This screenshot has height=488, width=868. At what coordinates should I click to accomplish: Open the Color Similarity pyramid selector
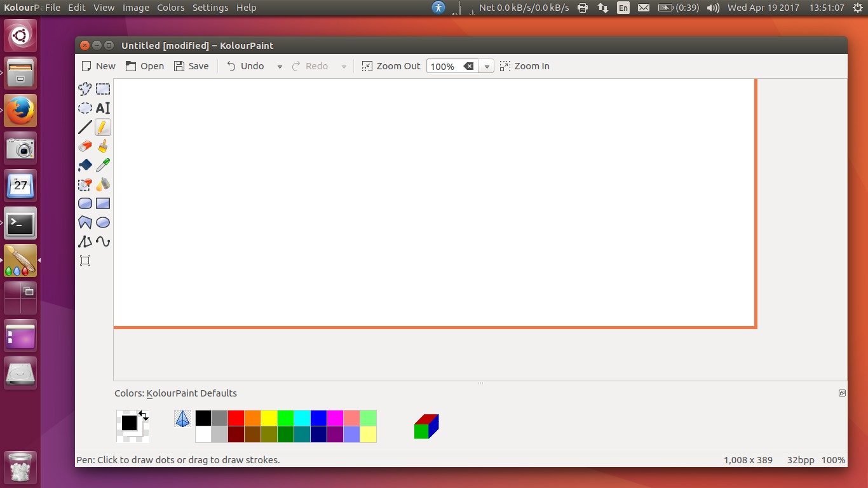(182, 418)
